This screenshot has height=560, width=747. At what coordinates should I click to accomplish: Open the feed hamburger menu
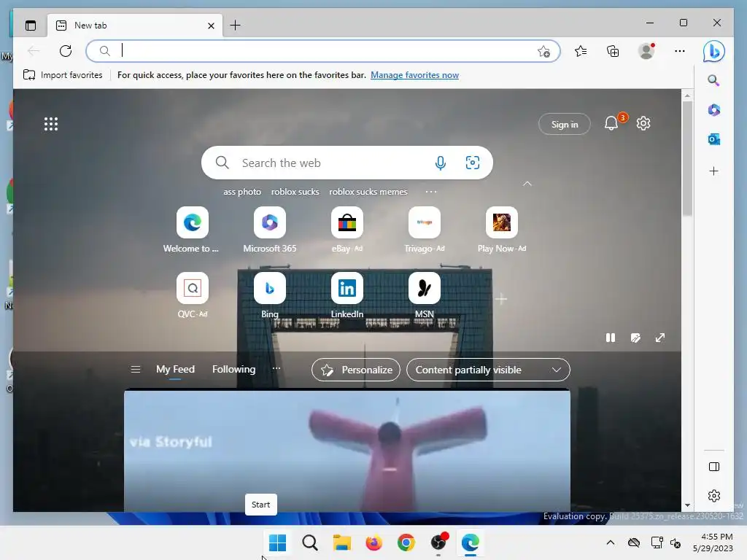click(x=135, y=370)
